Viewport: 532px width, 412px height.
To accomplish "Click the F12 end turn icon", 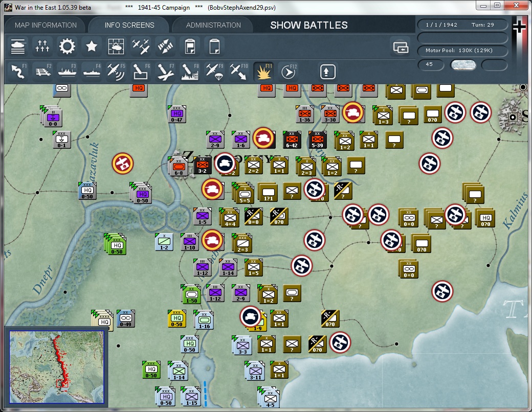I will coord(288,72).
